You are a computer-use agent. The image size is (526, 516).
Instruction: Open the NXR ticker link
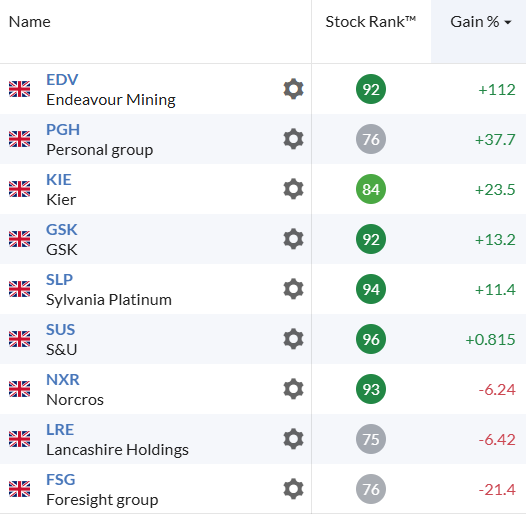click(x=63, y=380)
